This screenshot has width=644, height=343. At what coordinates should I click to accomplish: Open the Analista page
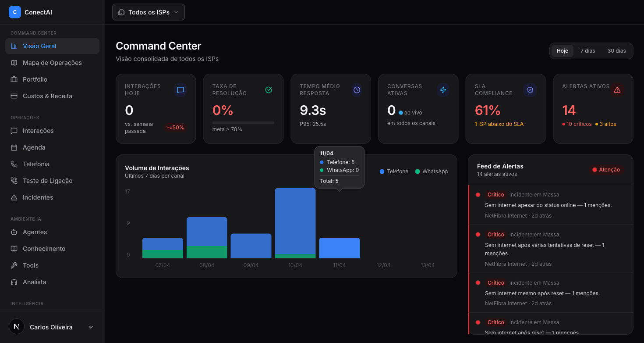[53, 282]
